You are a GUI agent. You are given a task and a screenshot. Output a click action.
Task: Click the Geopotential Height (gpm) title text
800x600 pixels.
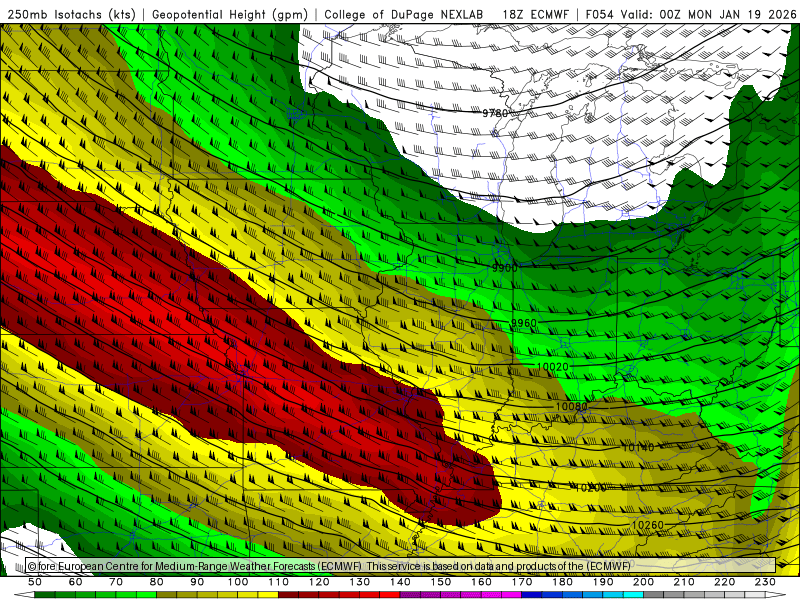tap(230, 14)
